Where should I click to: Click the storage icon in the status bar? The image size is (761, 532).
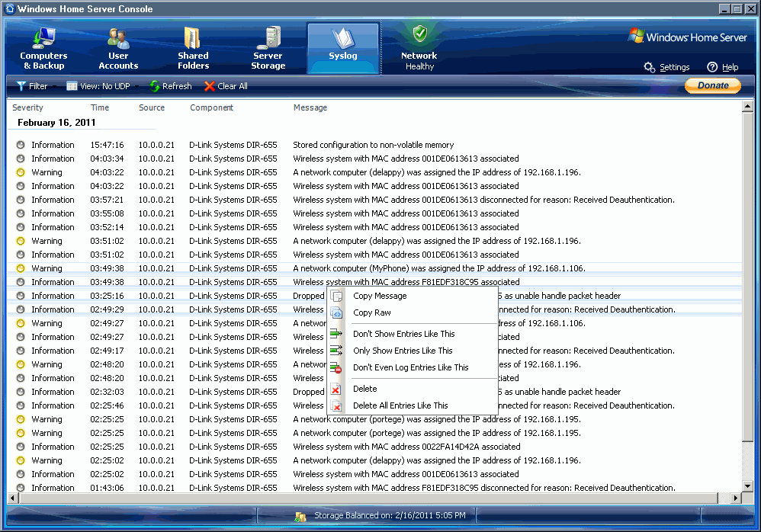tap(300, 516)
